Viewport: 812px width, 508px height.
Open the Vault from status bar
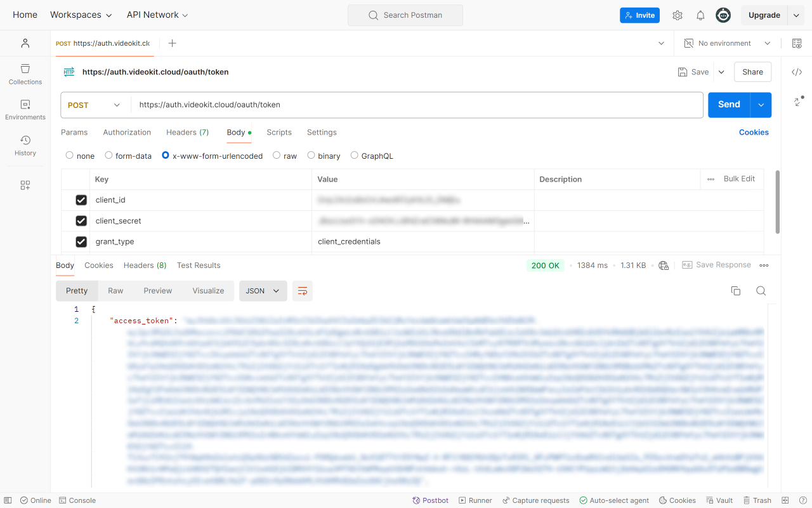719,500
